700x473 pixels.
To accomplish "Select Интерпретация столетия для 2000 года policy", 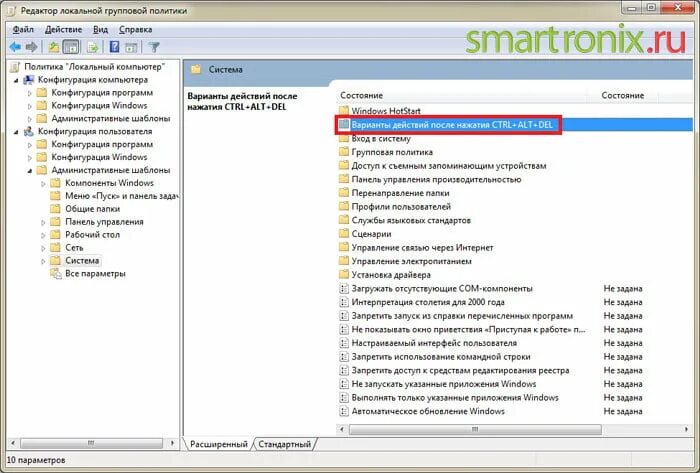I will point(428,302).
